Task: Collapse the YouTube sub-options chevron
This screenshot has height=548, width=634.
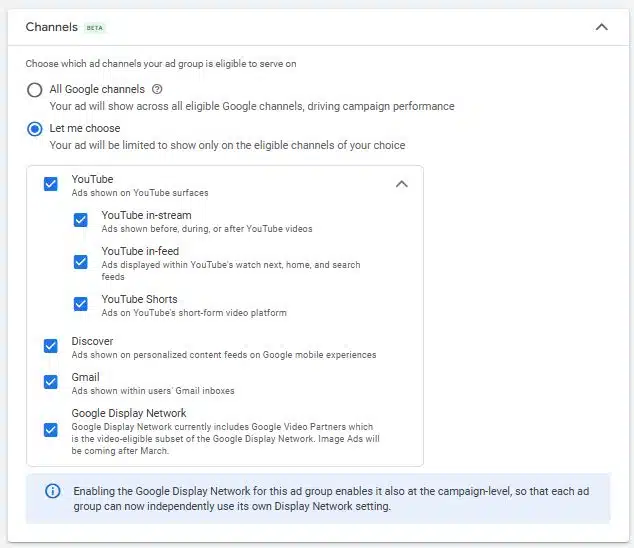Action: pos(402,184)
